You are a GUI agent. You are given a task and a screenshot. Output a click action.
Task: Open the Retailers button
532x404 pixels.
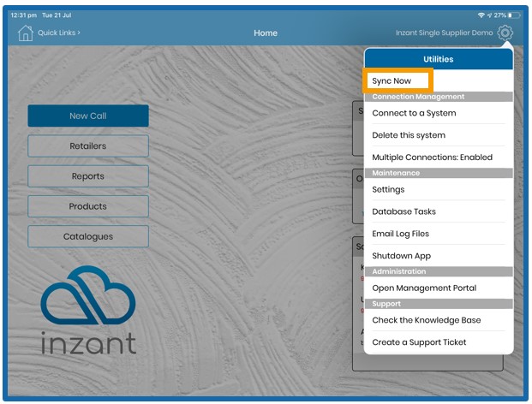click(x=88, y=146)
